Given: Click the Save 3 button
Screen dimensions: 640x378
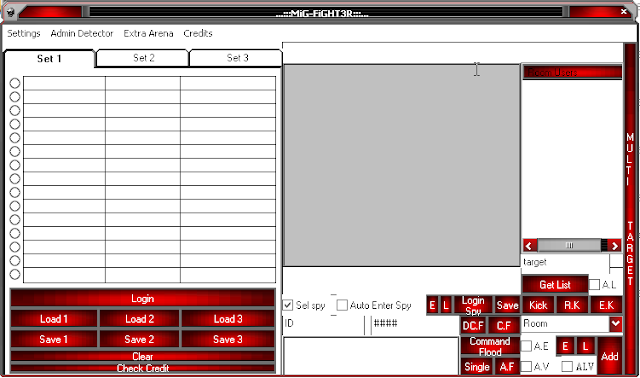Looking at the screenshot, I should (228, 339).
